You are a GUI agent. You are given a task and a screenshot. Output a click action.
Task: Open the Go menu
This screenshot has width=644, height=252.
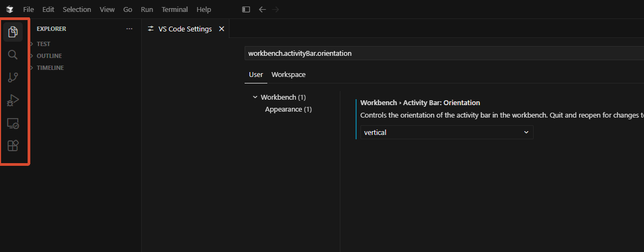[x=128, y=9]
